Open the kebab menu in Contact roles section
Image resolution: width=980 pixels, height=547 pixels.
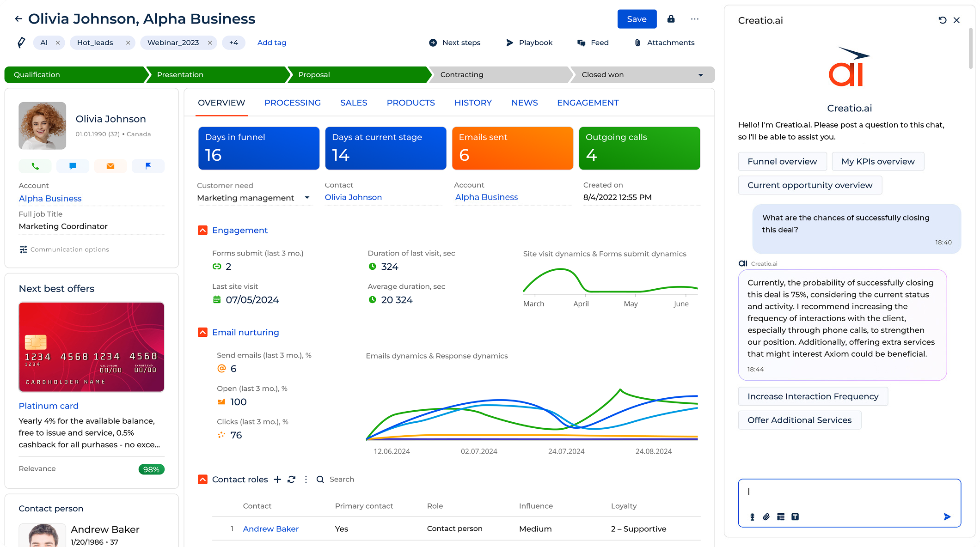click(306, 480)
